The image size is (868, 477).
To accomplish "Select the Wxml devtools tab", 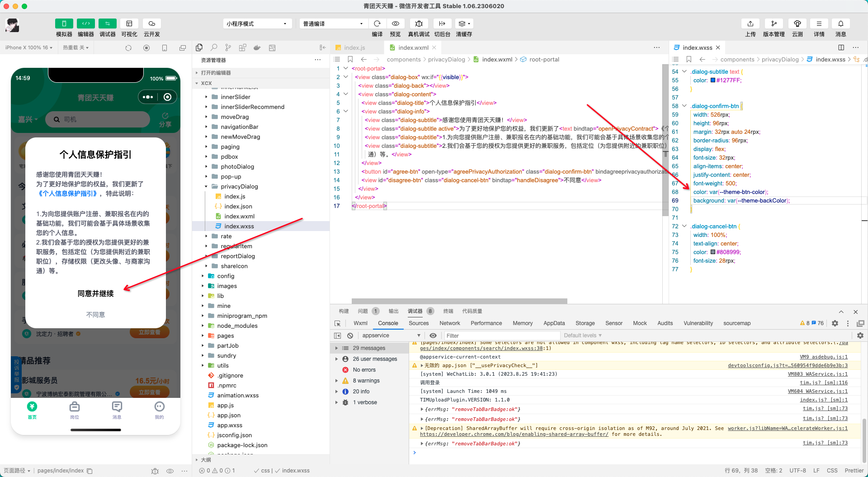I will coord(360,323).
